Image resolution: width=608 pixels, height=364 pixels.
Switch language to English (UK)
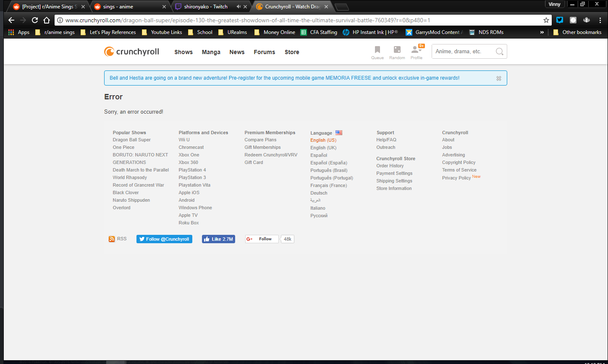pyautogui.click(x=323, y=148)
